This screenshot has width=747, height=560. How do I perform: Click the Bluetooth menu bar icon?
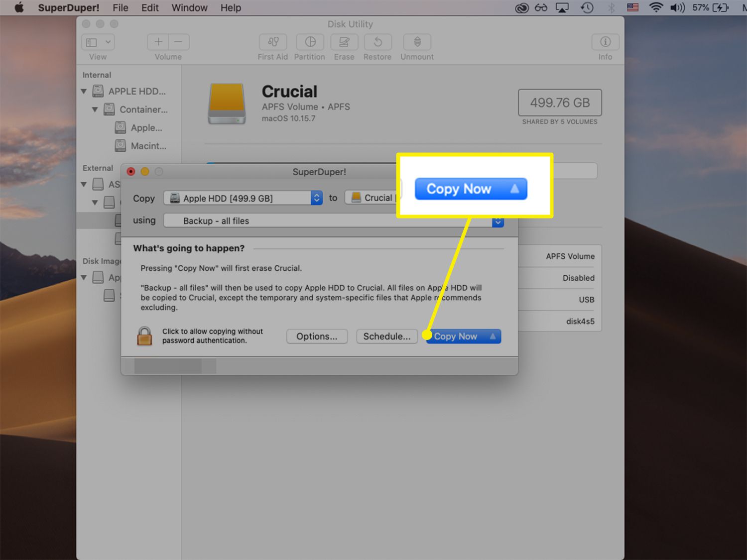[611, 7]
